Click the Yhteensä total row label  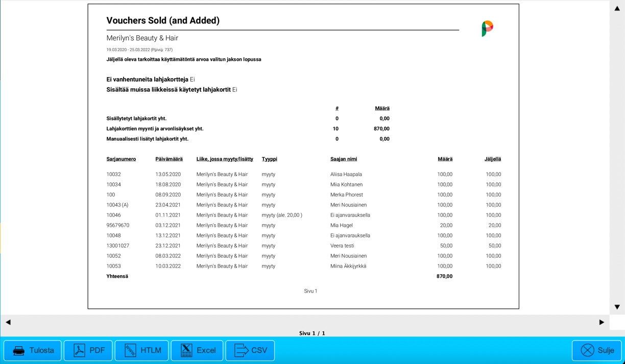tap(117, 277)
